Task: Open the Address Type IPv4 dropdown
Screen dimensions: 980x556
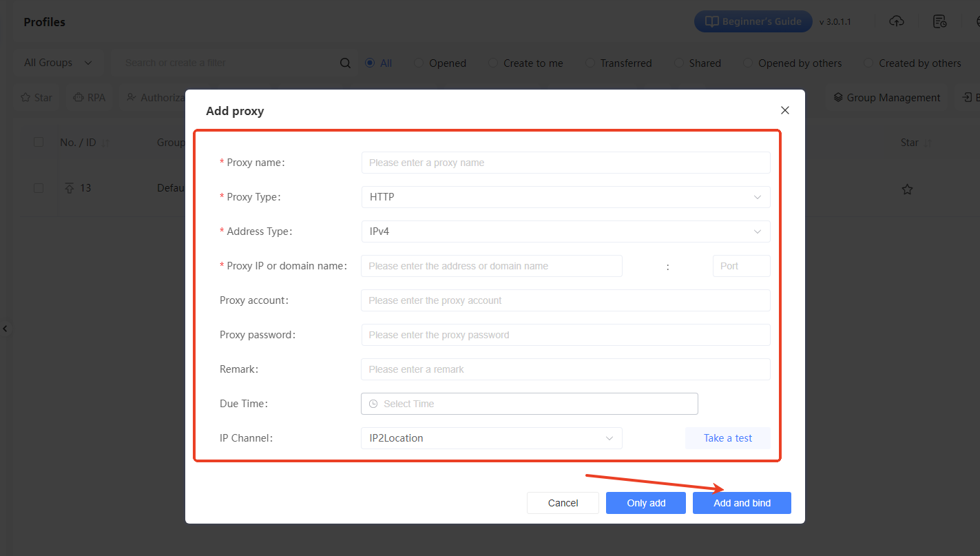Action: tap(565, 231)
